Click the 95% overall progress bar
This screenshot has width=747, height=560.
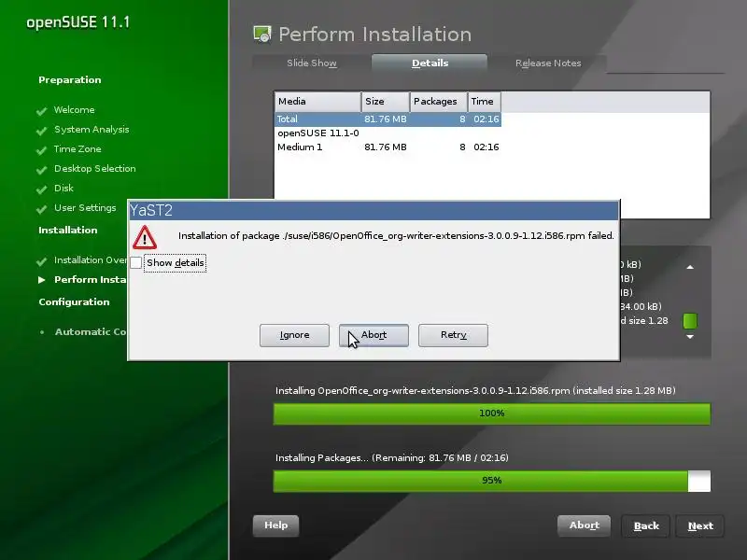(492, 481)
